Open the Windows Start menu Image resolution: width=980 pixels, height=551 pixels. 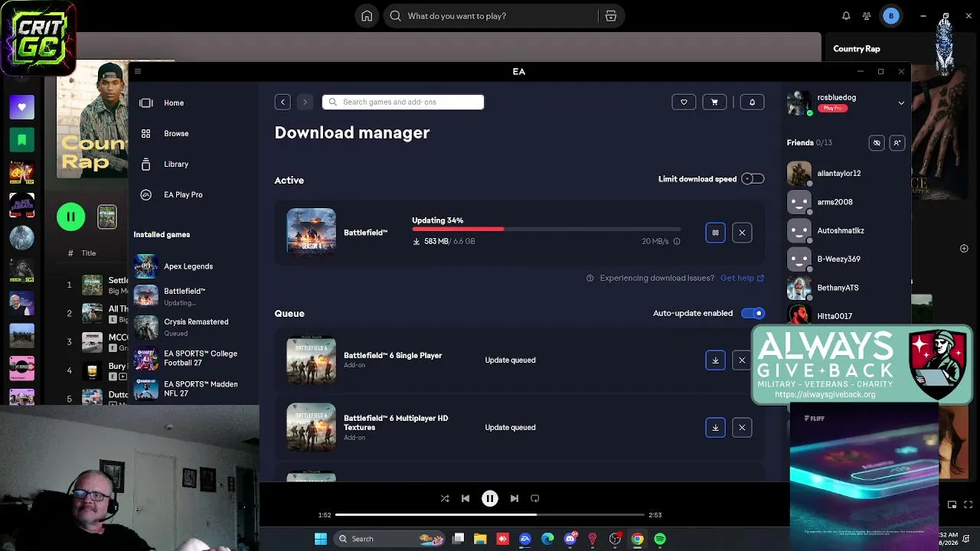point(321,539)
